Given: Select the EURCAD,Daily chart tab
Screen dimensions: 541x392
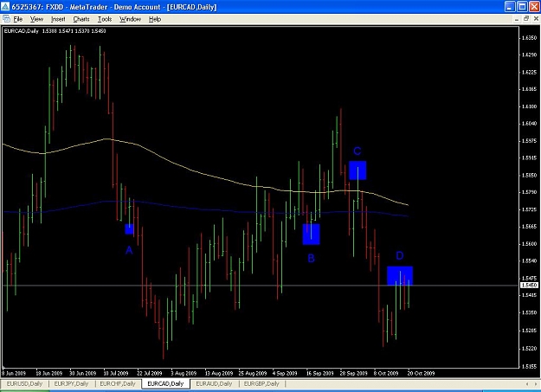Looking at the screenshot, I should [x=165, y=383].
